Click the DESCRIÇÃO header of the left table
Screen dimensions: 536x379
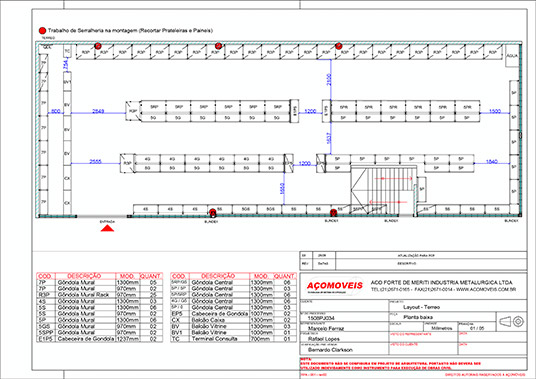click(84, 276)
